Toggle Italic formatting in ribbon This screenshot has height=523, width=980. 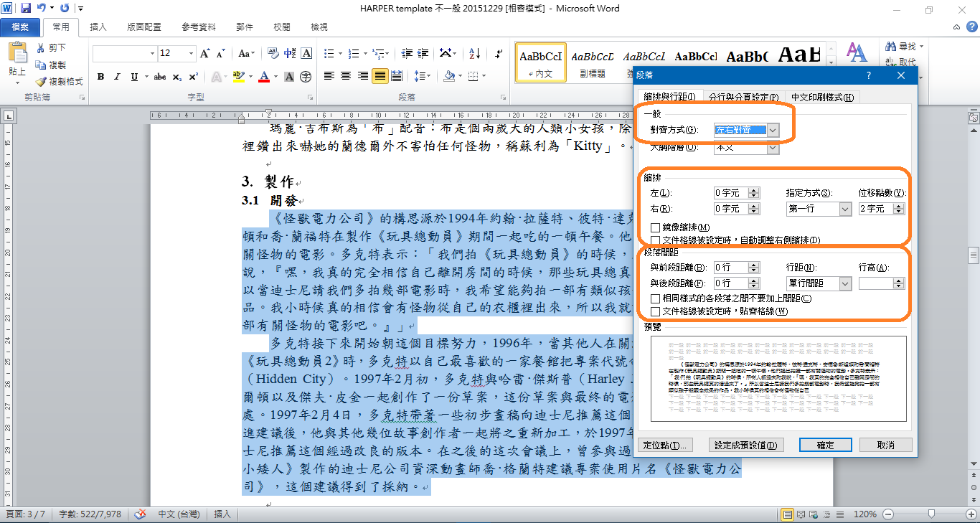coord(116,77)
